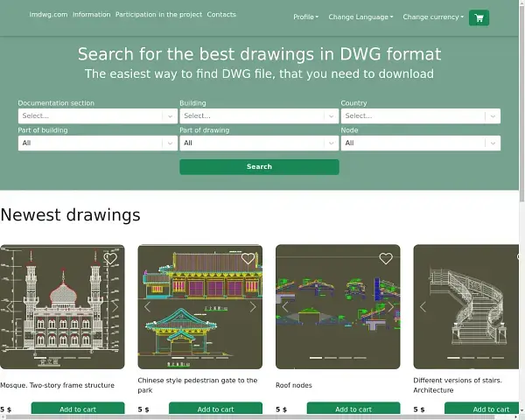Show previous image on Mosque card

[10, 307]
